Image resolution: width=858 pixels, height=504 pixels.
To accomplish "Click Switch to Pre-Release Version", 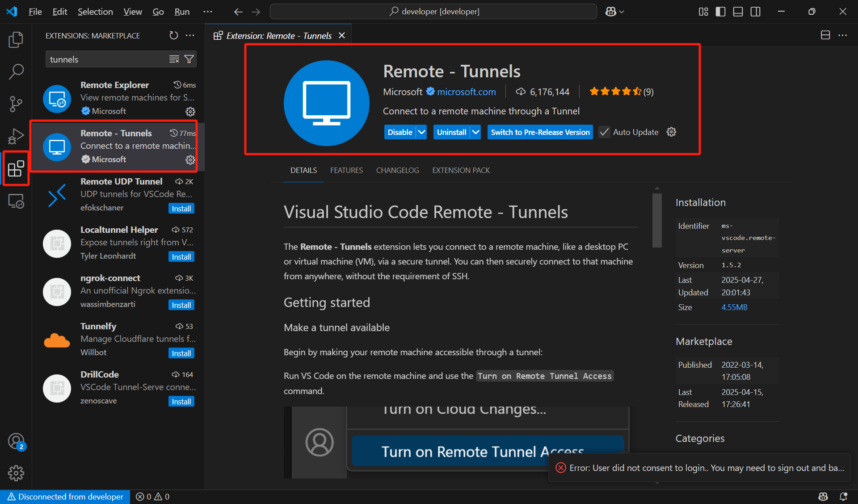I will [540, 132].
